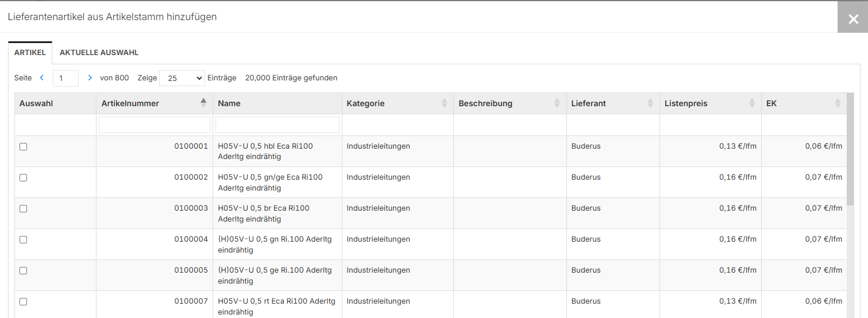The width and height of the screenshot is (868, 318).
Task: Sort by Lieferant column icon
Action: pyautogui.click(x=650, y=103)
